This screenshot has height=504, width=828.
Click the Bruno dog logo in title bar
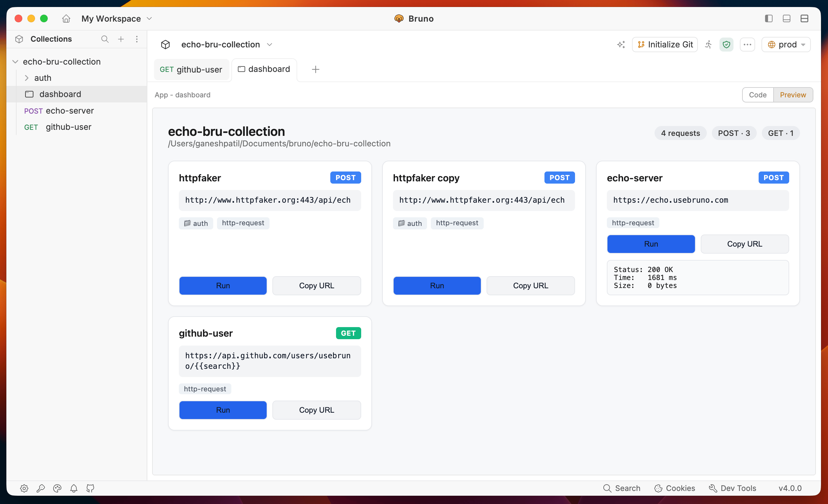coord(398,18)
